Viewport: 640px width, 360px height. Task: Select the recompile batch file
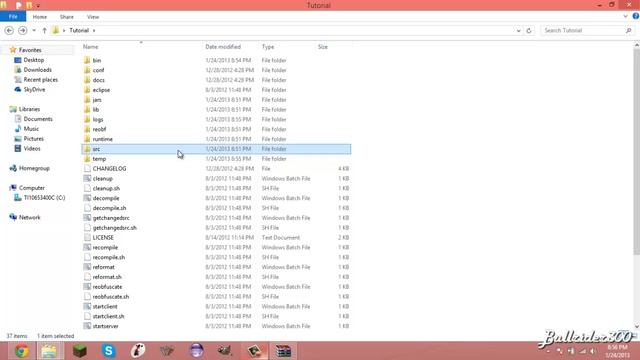point(216,247)
